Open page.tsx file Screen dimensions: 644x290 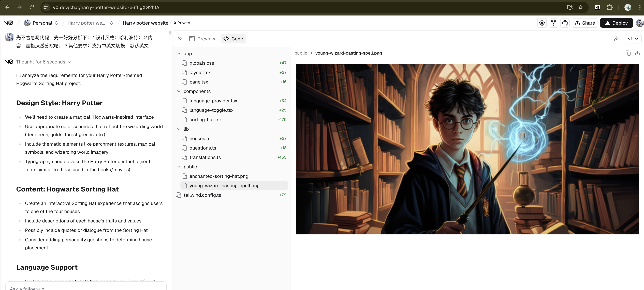pos(234,82)
